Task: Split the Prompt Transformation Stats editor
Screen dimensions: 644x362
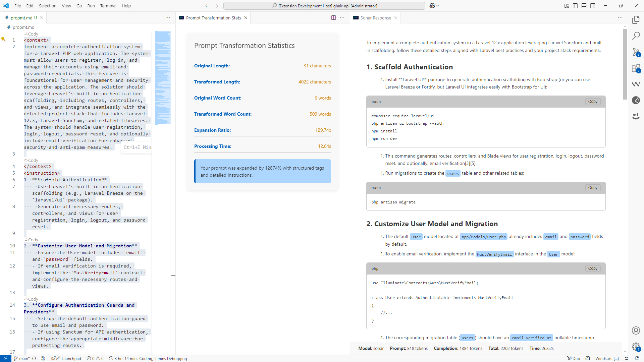Action: click(333, 18)
